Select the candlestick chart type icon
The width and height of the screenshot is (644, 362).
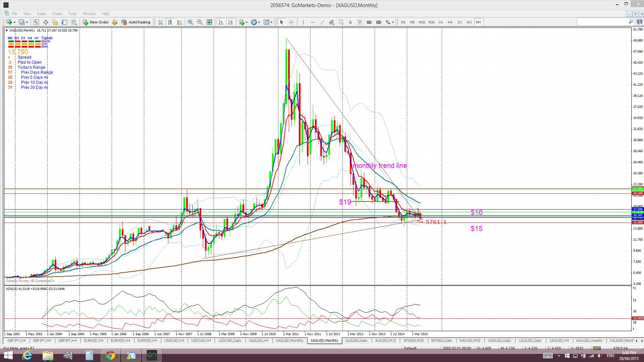click(x=170, y=22)
